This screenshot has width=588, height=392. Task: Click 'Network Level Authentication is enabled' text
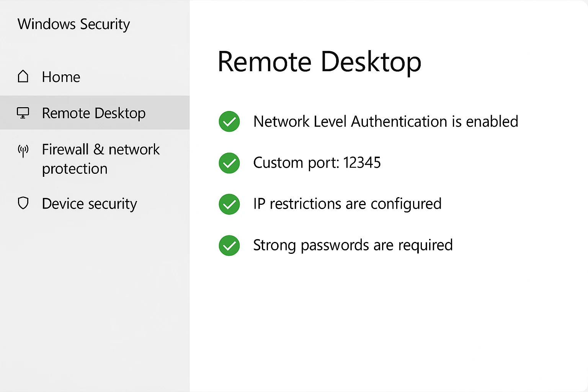click(385, 121)
